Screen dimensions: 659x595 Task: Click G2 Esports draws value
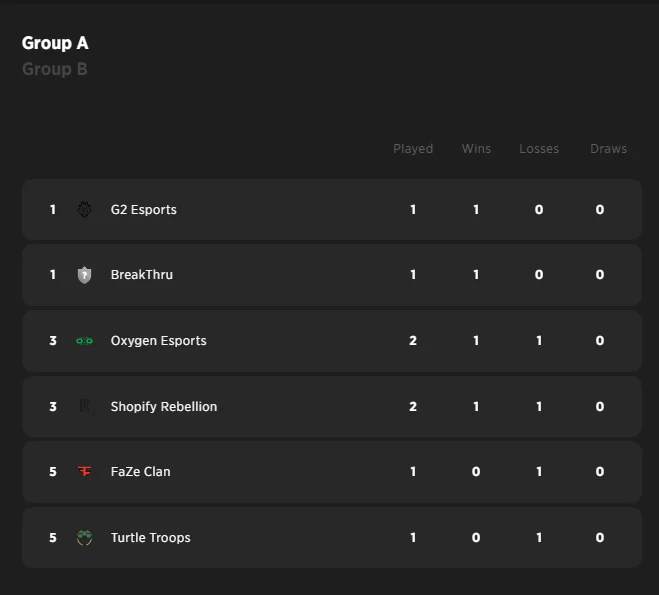pos(600,210)
